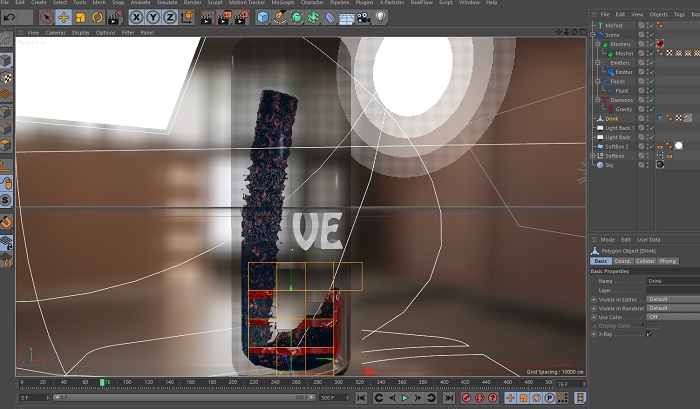
Task: Click the Coordinate System icon
Action: (x=187, y=17)
